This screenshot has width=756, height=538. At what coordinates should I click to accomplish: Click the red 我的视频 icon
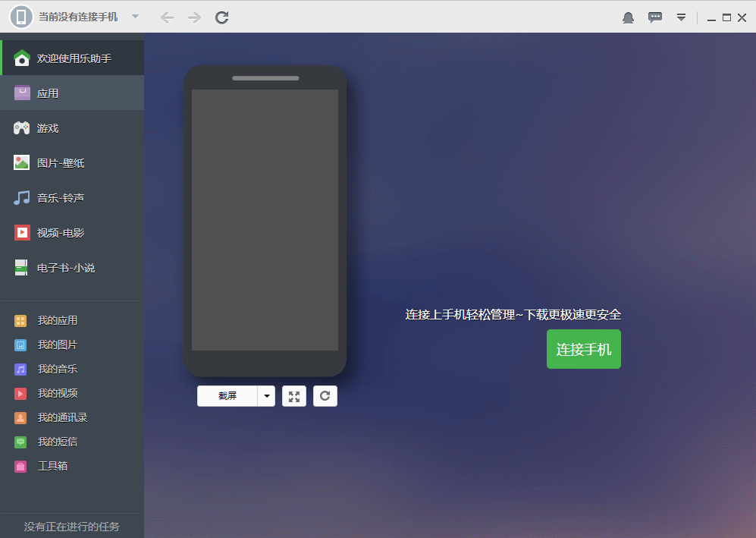click(x=20, y=394)
